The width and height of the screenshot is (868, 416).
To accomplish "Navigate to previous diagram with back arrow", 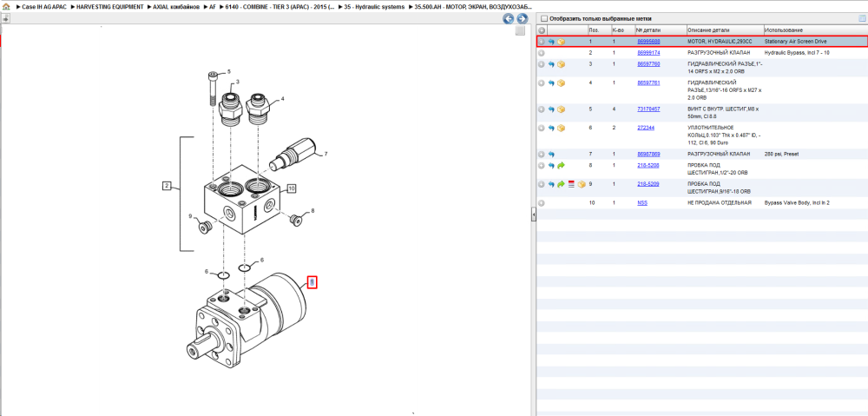I will [x=508, y=19].
